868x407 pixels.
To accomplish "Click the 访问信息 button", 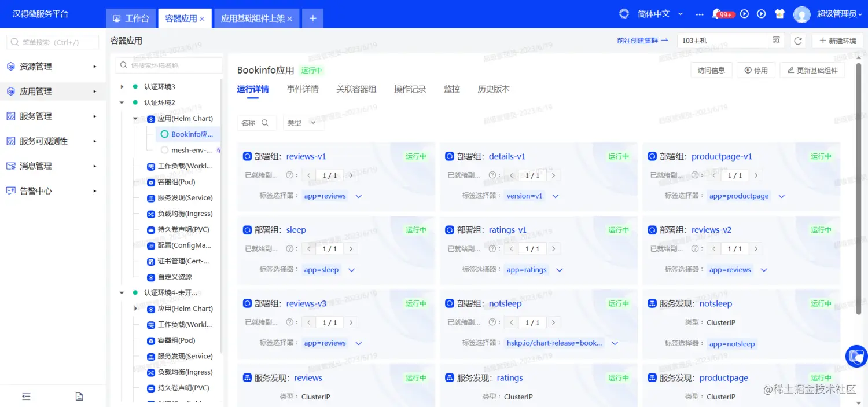I will click(711, 70).
